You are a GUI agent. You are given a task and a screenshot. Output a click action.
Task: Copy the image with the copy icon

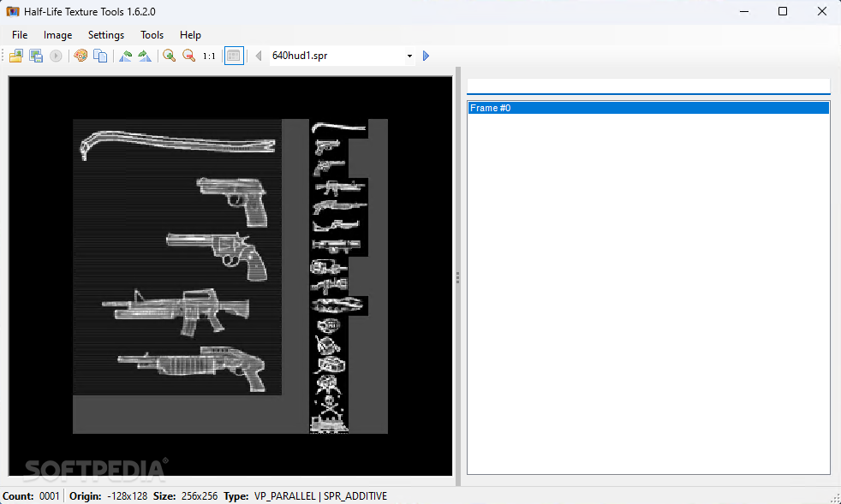click(x=100, y=56)
